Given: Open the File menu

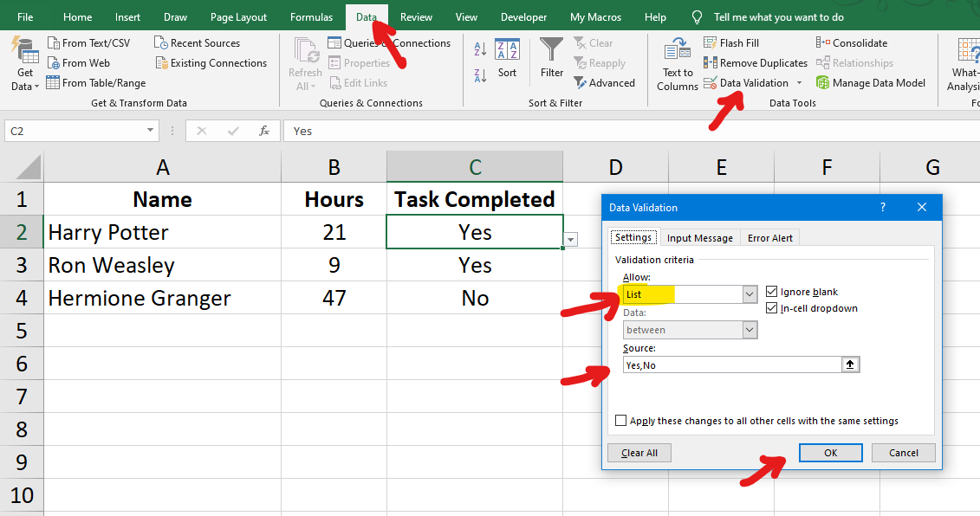Looking at the screenshot, I should pos(26,16).
